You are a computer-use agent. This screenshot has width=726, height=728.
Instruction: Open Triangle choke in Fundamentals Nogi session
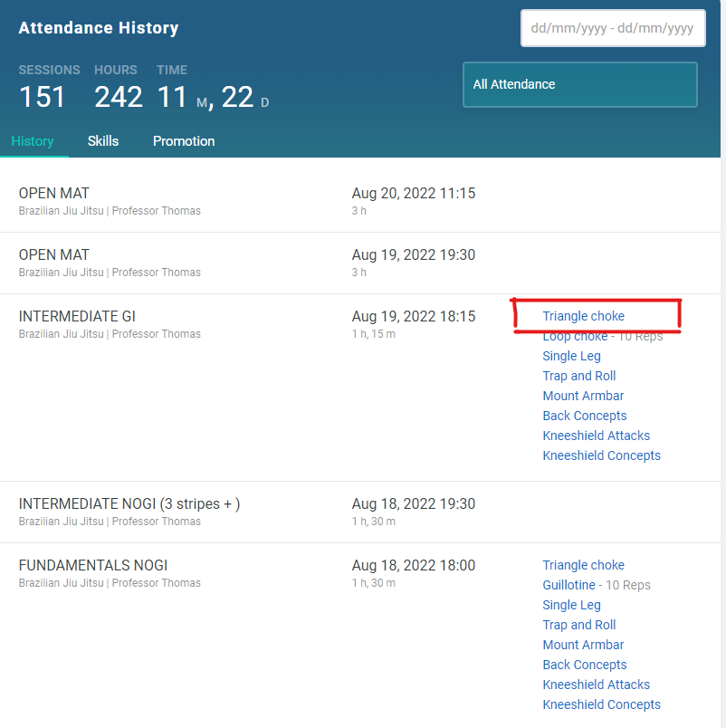point(584,566)
